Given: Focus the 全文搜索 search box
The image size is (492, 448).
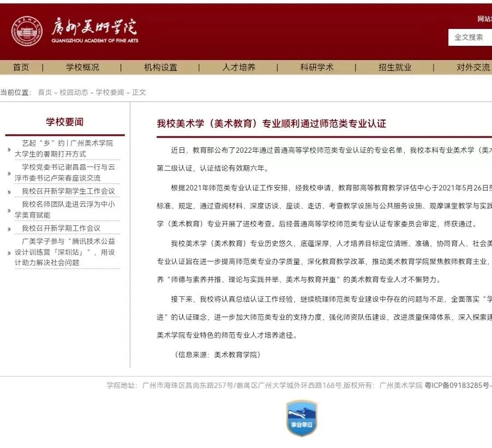Looking at the screenshot, I should [470, 37].
